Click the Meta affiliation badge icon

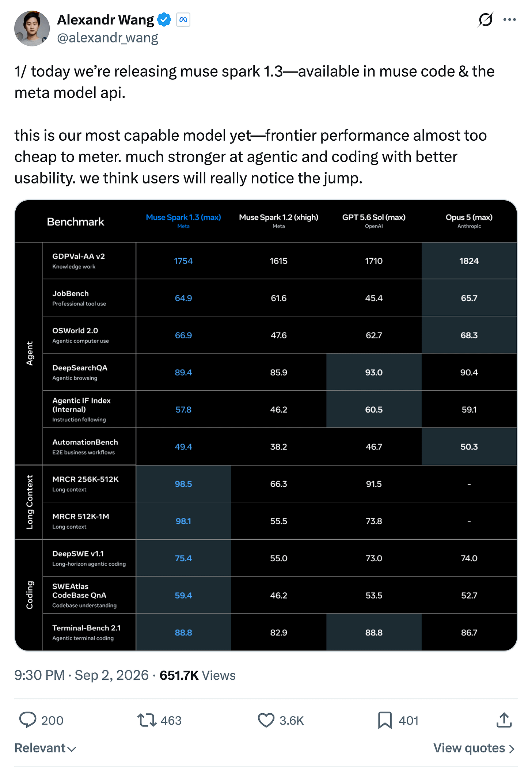click(x=183, y=20)
